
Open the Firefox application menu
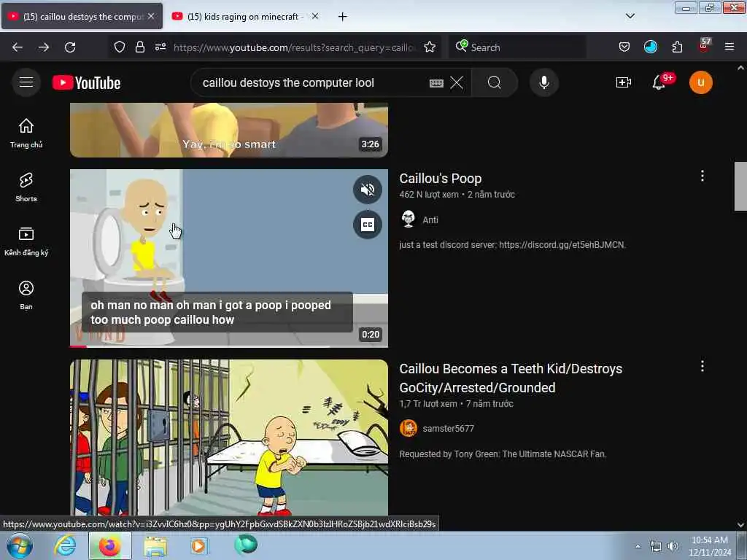(729, 47)
